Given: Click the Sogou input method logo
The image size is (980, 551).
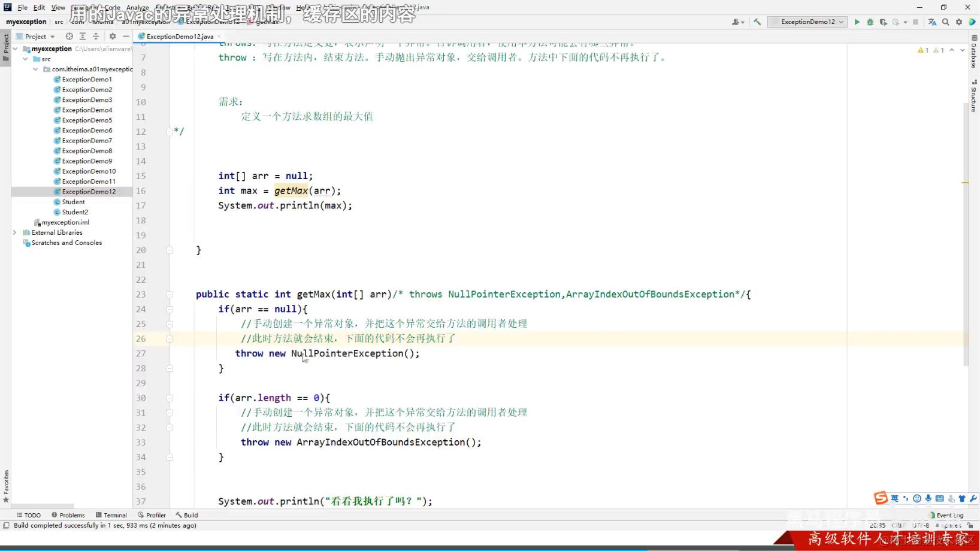Looking at the screenshot, I should click(881, 498).
